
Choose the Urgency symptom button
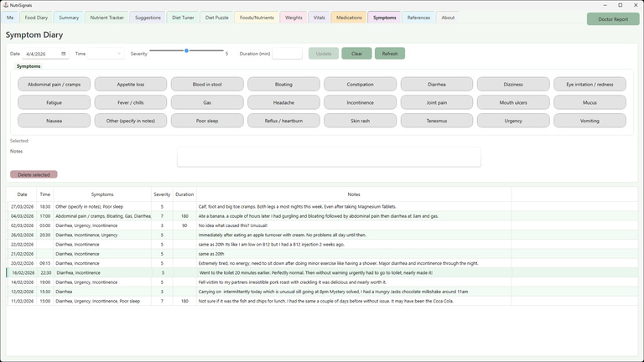coord(513,121)
